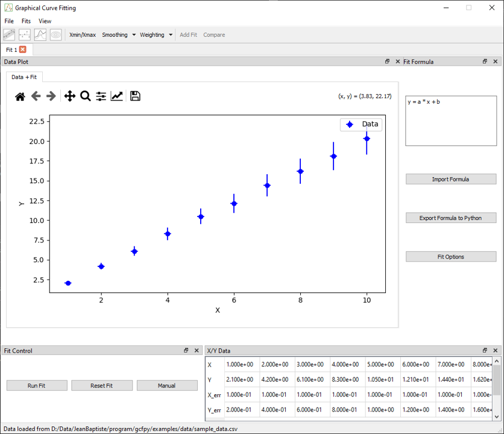Select Y_err cell 2.000e-01
The image size is (504, 434).
[242, 410]
